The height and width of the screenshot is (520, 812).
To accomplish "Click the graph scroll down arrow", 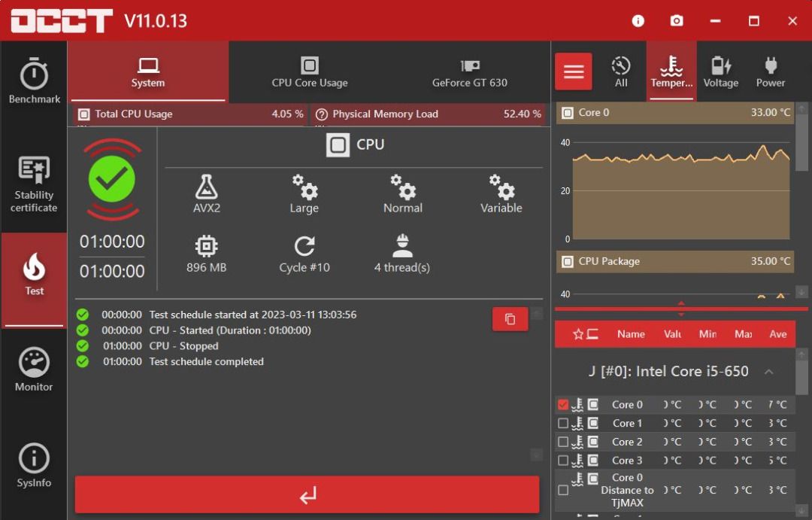I will (x=801, y=292).
